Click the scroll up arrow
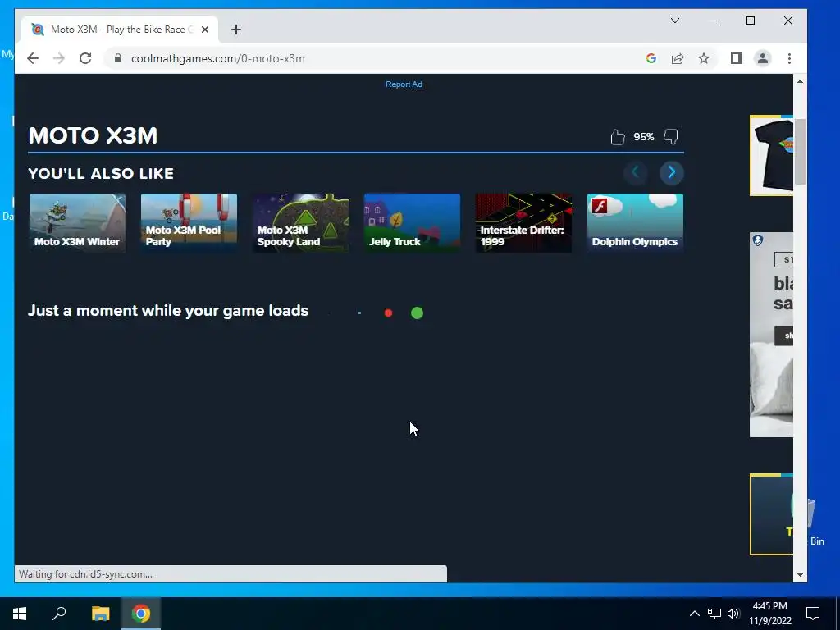Screen dimensions: 840x630 click(800, 81)
